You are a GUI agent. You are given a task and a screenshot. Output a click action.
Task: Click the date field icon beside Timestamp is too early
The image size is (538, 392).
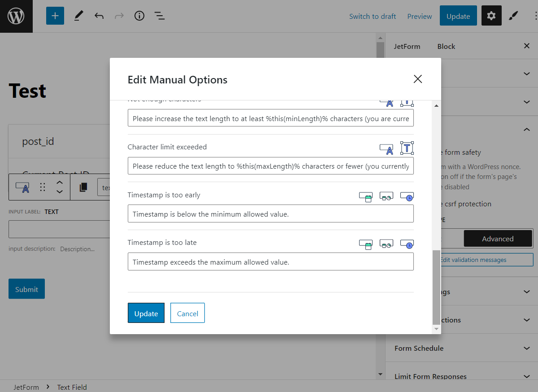point(366,196)
